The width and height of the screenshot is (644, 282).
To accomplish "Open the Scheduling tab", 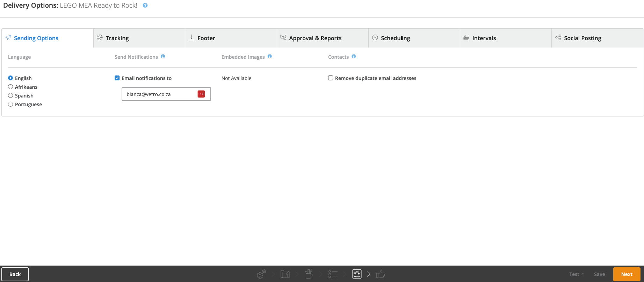I will [395, 38].
